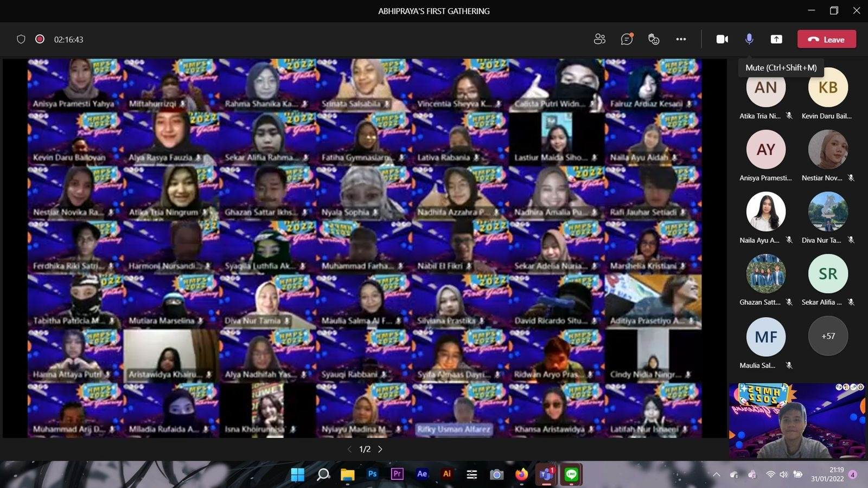Select Kevin Daru participant avatar KB
The image size is (868, 488).
(x=828, y=88)
